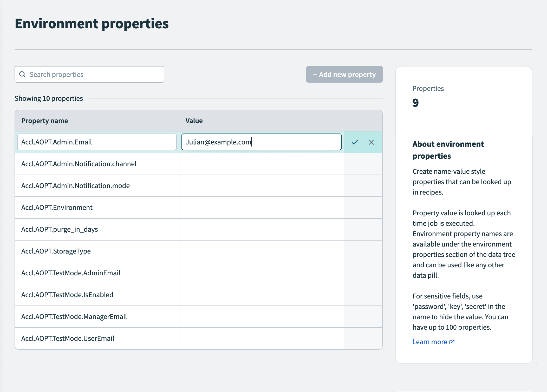547x392 pixels.
Task: Cancel the edit with the X icon
Action: tap(371, 142)
